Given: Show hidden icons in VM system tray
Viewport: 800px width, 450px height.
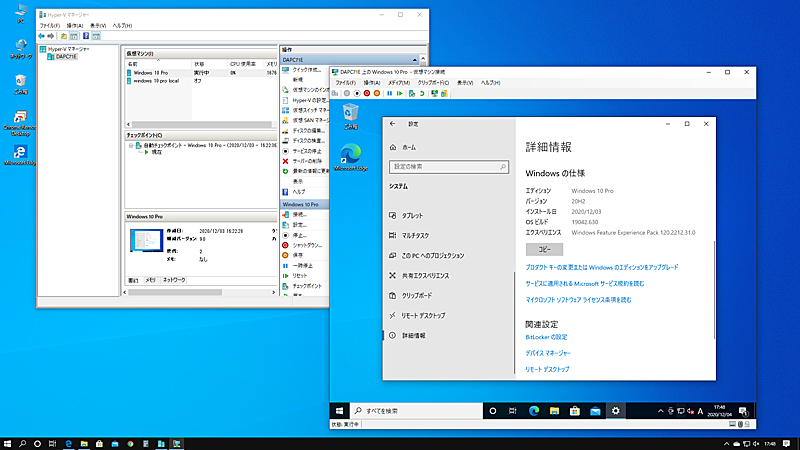Looking at the screenshot, I should 660,411.
